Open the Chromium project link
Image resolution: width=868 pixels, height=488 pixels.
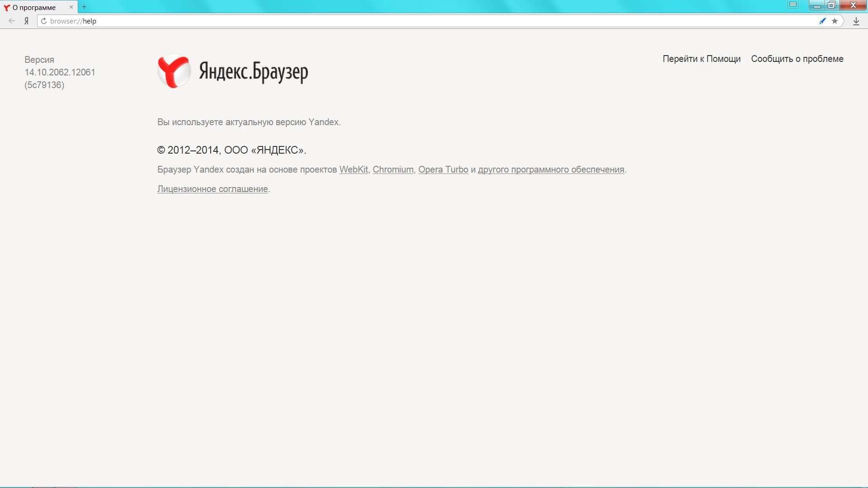point(393,169)
